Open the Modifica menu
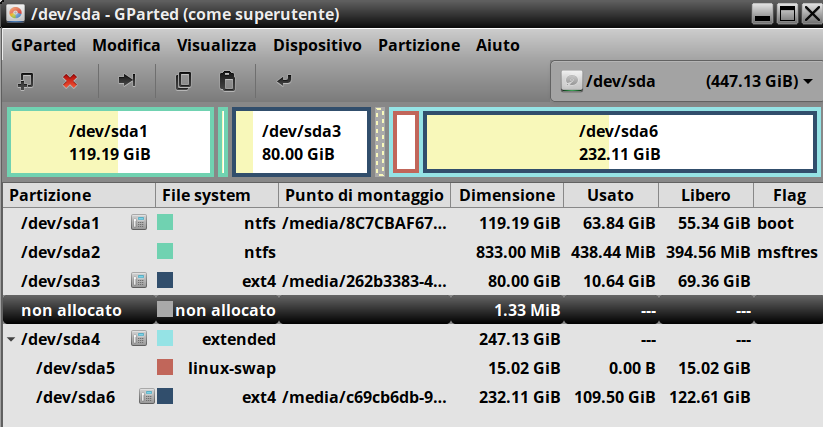823x427 pixels. (x=126, y=46)
